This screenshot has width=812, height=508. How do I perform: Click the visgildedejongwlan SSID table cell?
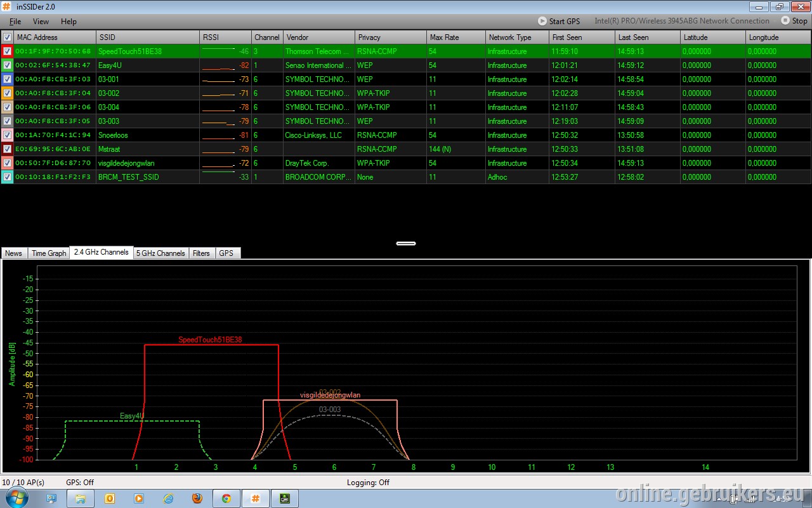pos(148,163)
